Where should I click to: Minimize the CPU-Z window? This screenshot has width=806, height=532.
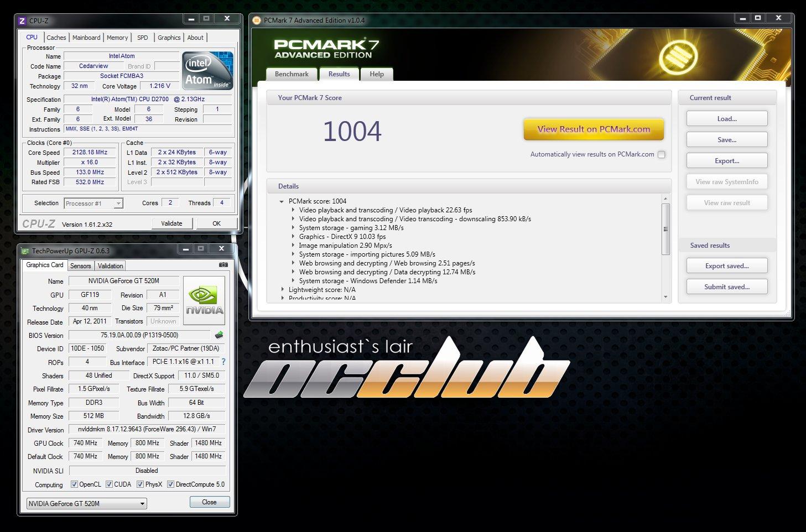pos(191,19)
